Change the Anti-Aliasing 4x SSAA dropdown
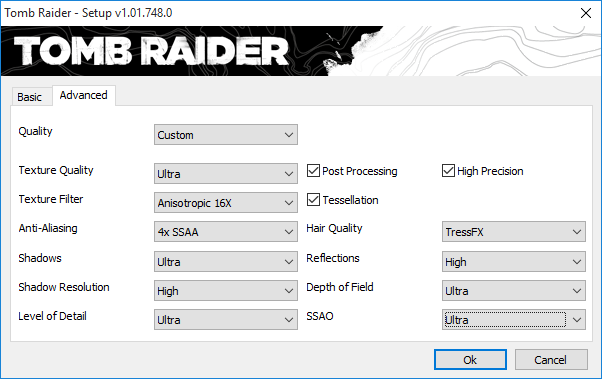The image size is (602, 379). 226,232
